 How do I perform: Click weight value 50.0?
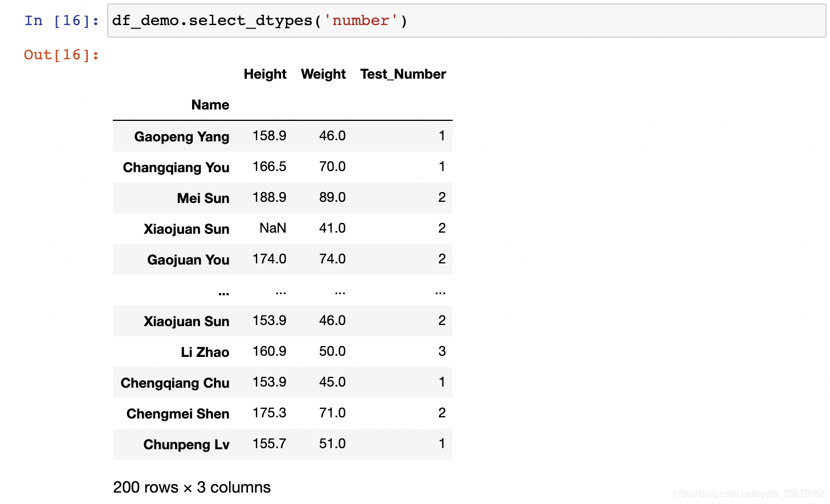pos(332,351)
